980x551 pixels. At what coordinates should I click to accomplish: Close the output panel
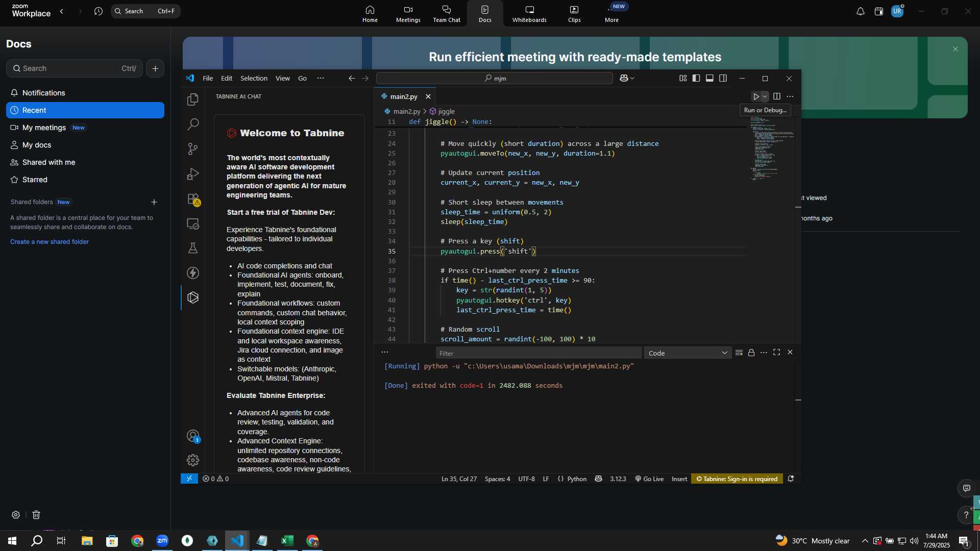[790, 353]
